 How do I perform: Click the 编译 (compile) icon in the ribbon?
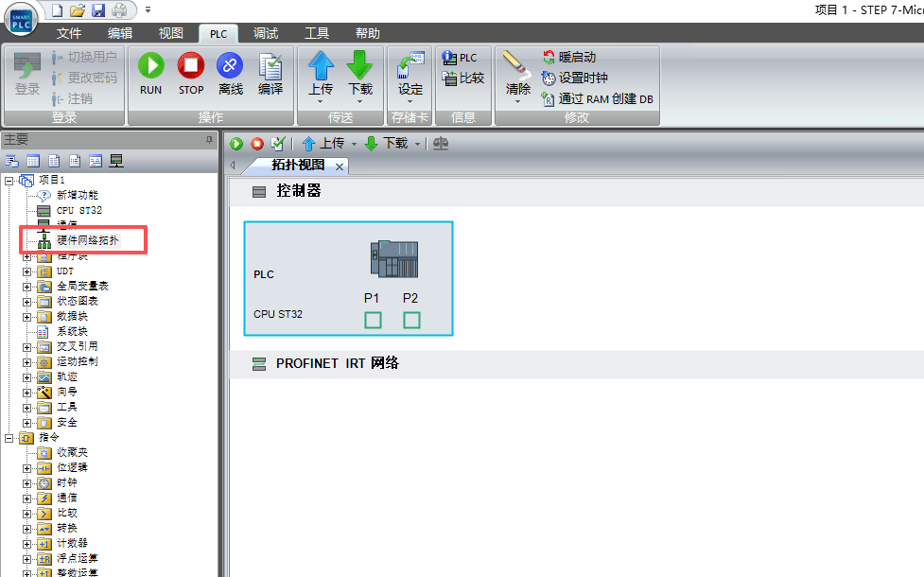270,66
